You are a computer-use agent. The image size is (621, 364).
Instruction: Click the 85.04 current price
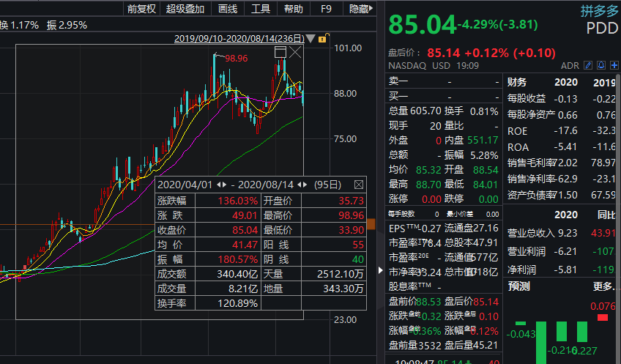pos(423,25)
